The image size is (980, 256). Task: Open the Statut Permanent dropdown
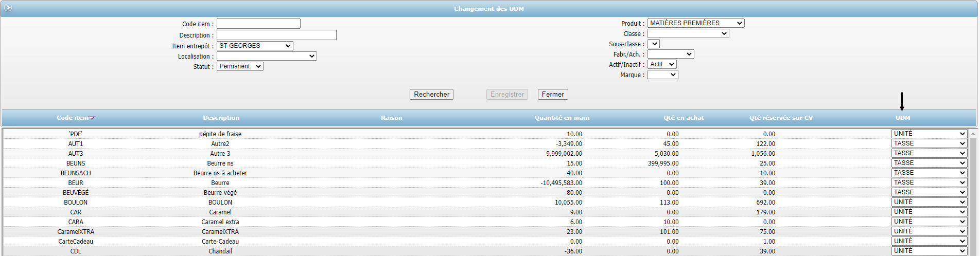240,66
